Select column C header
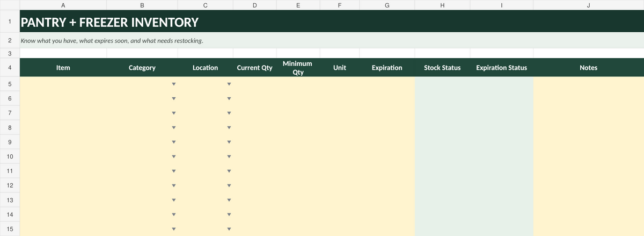644x236 pixels. 206,5
